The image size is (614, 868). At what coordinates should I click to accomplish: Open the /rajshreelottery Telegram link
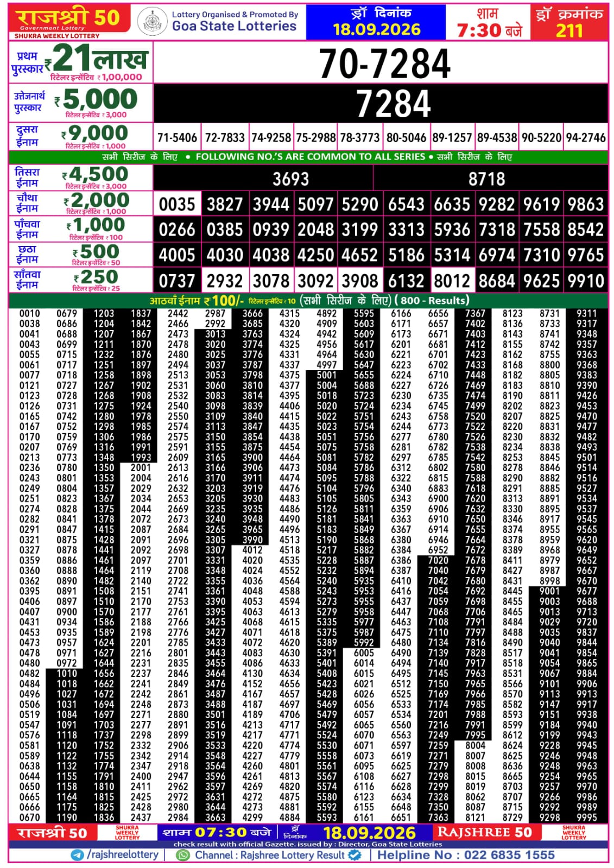[x=123, y=855]
